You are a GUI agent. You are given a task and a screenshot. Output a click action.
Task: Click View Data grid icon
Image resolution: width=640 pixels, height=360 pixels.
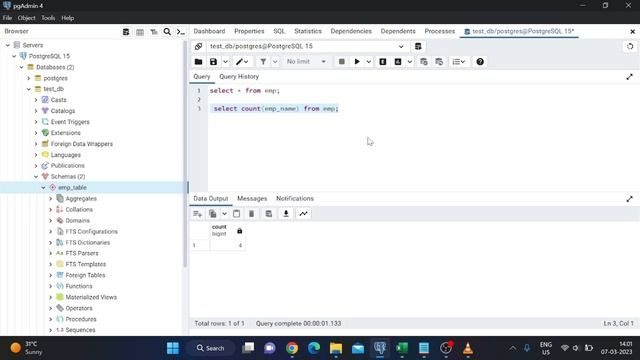pyautogui.click(x=140, y=31)
